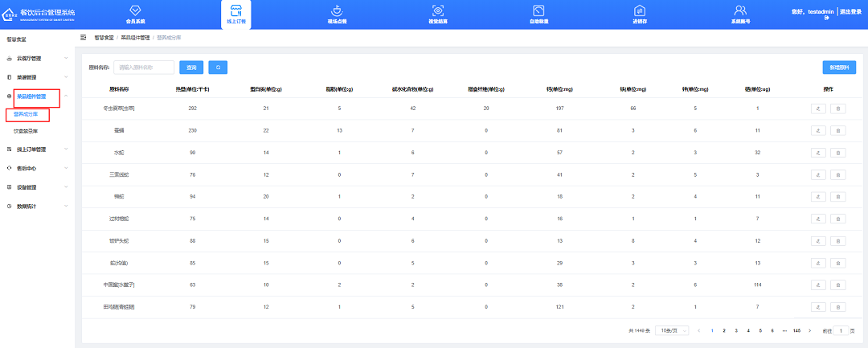
Task: Click the refresh icon button beside 查询
Action: tap(217, 68)
